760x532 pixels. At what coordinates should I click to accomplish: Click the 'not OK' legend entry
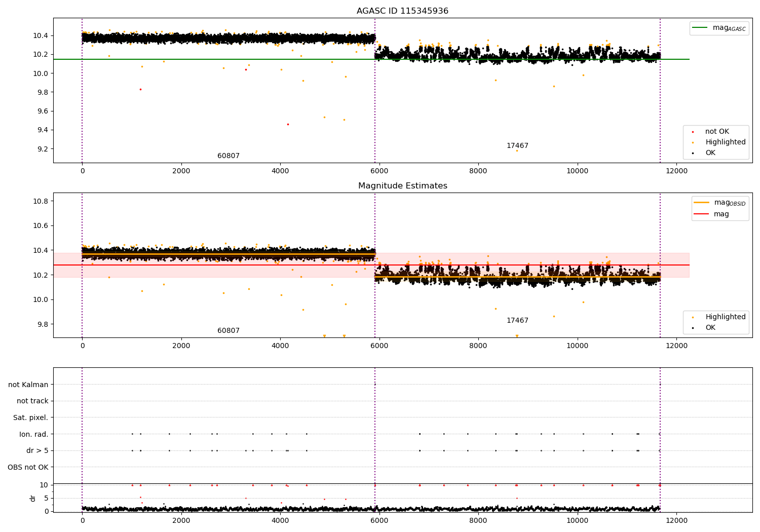(x=717, y=132)
